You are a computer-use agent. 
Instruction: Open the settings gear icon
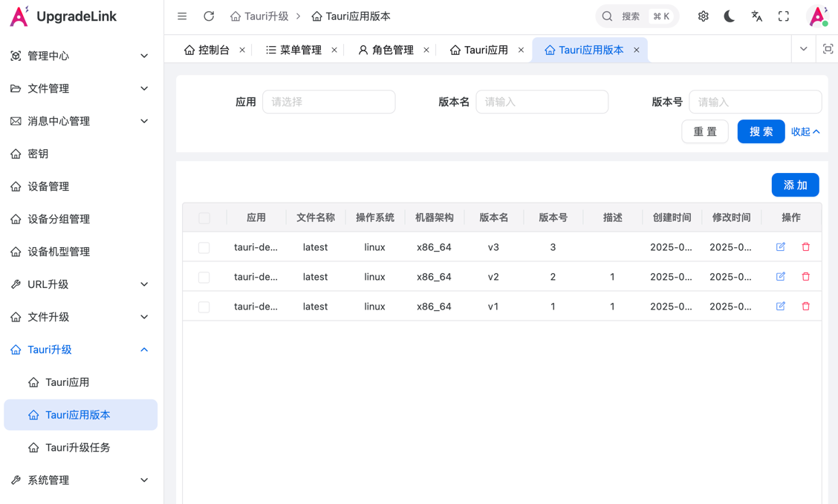pyautogui.click(x=704, y=16)
